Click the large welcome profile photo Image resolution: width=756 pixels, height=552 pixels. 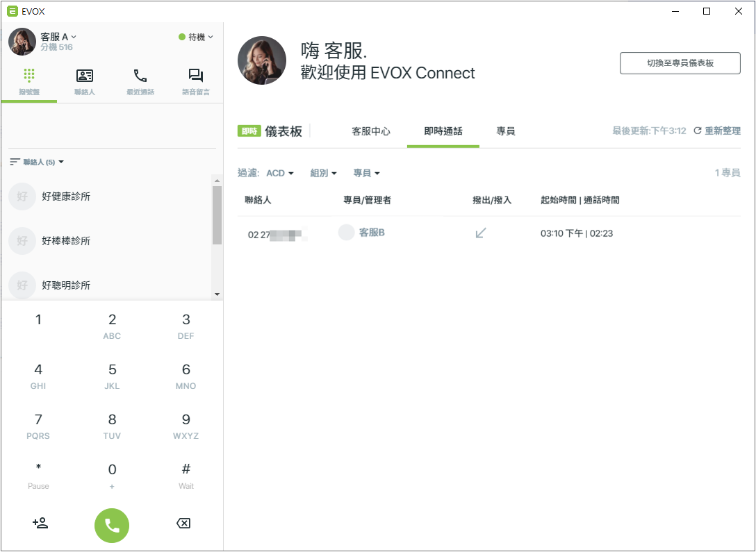(262, 60)
